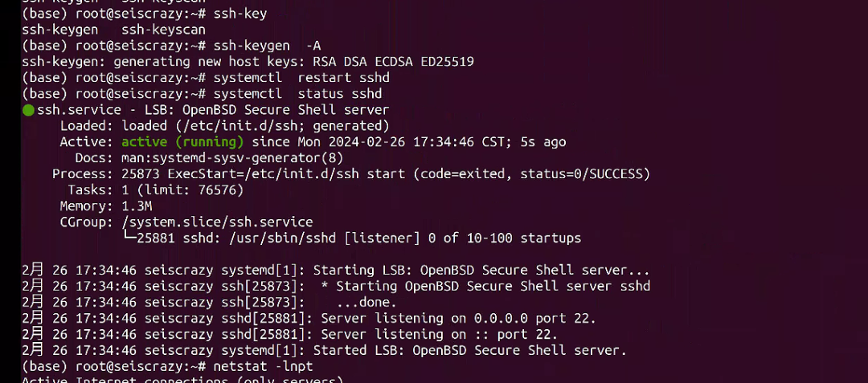Click the "...done." log message
The height and width of the screenshot is (383, 868).
tap(366, 303)
